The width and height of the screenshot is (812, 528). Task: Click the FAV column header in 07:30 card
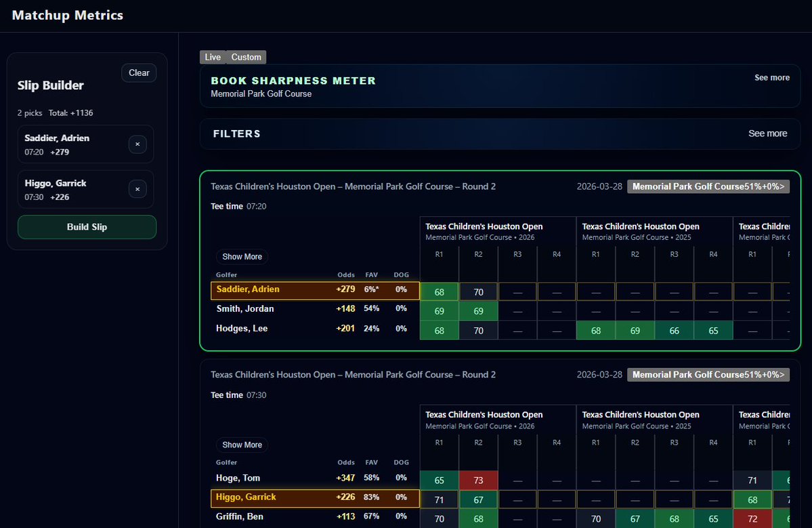pyautogui.click(x=371, y=463)
